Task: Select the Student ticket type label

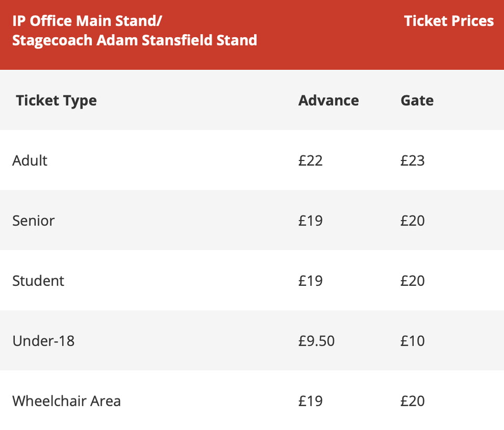Action: tap(38, 281)
